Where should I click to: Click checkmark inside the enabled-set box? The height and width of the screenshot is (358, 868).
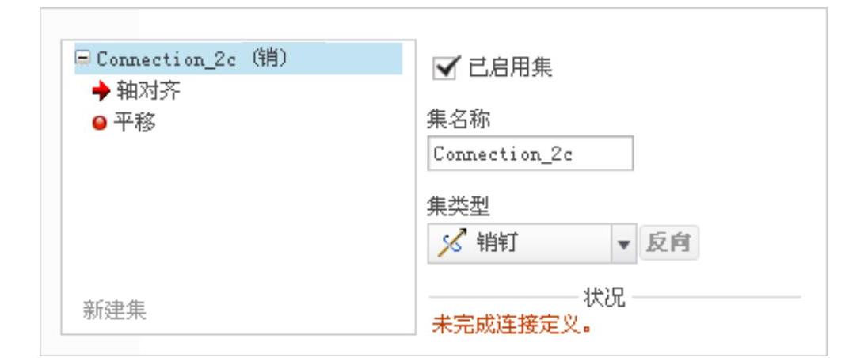pyautogui.click(x=445, y=67)
